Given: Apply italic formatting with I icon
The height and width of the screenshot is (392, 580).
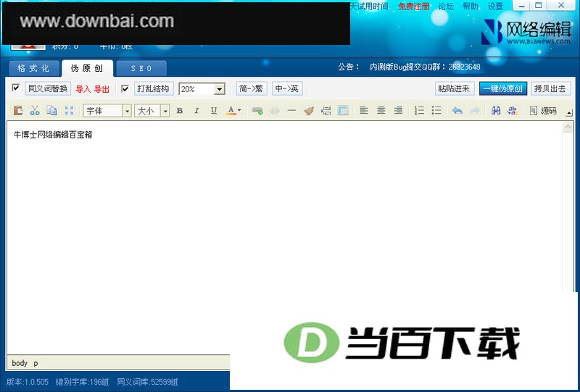Looking at the screenshot, I should [196, 111].
